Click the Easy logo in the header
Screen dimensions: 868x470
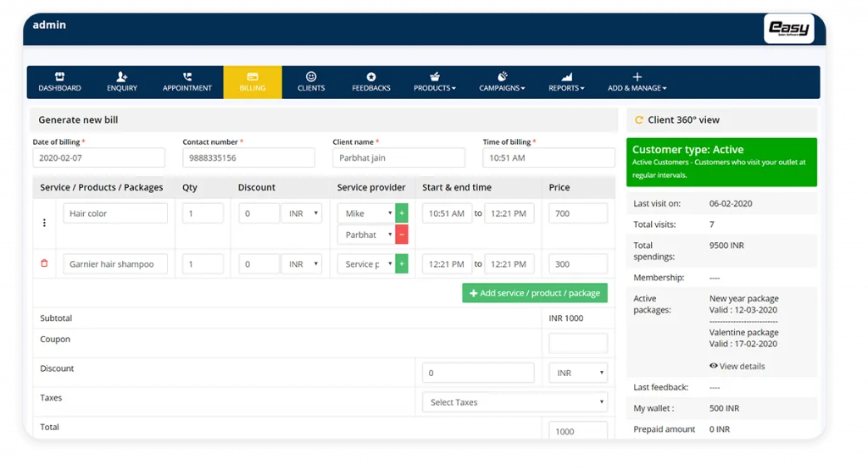tap(788, 29)
